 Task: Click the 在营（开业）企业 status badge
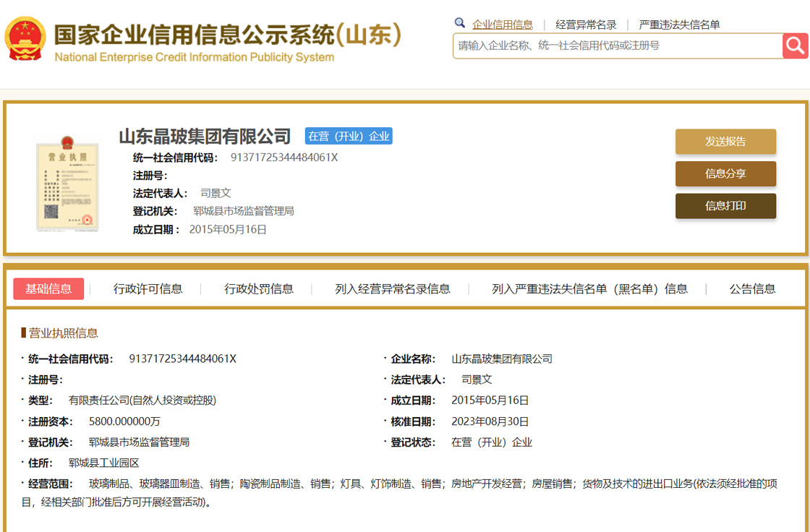click(349, 136)
